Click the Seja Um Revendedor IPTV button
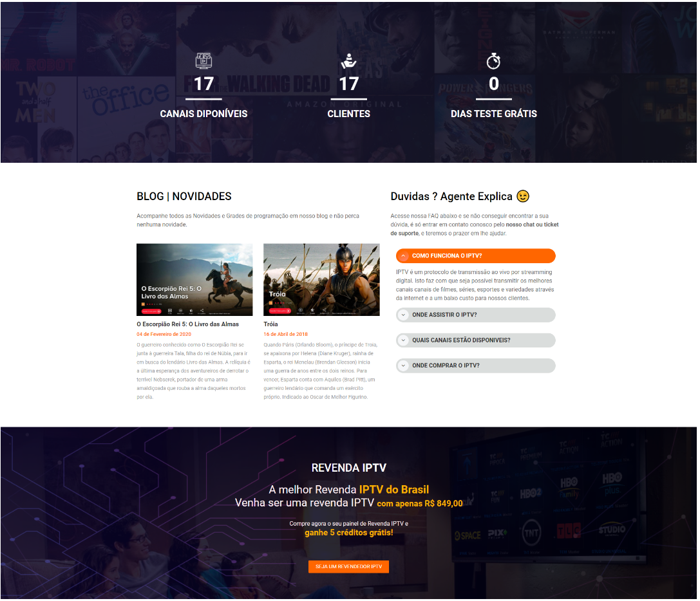 348,567
